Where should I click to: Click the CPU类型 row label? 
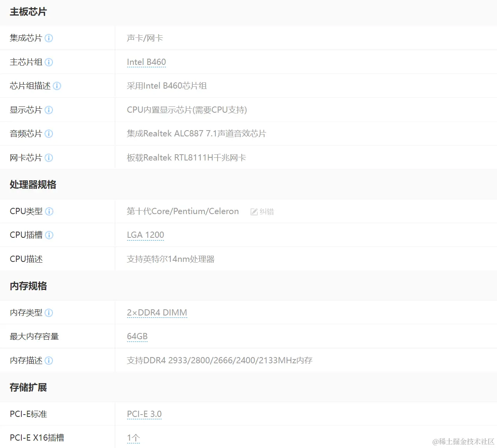pos(26,211)
